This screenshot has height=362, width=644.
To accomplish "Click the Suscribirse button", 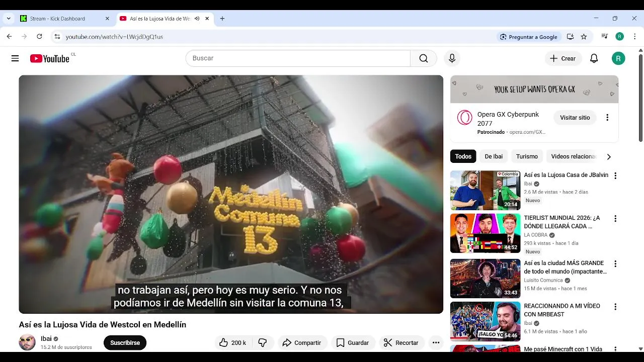I will coord(125,343).
